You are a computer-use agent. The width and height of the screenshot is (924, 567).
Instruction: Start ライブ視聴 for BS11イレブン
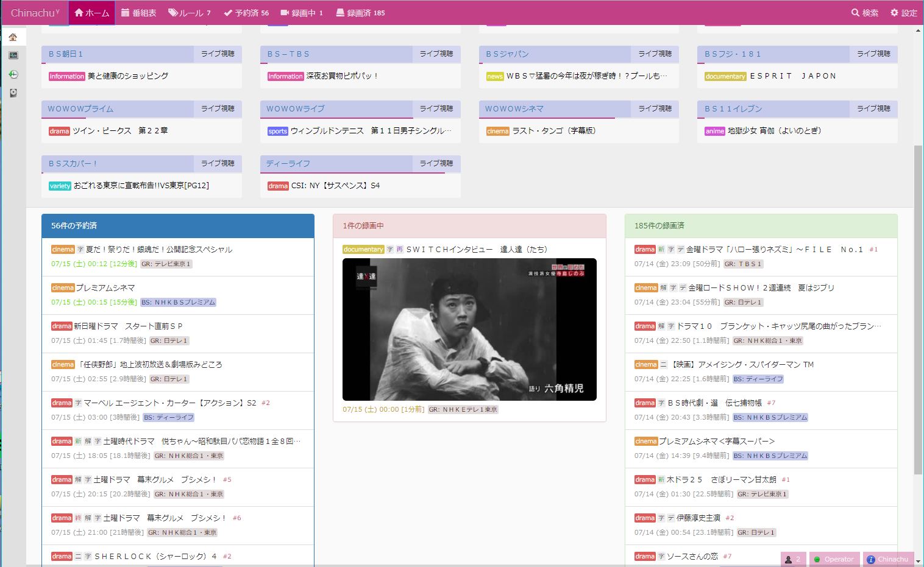click(x=874, y=108)
